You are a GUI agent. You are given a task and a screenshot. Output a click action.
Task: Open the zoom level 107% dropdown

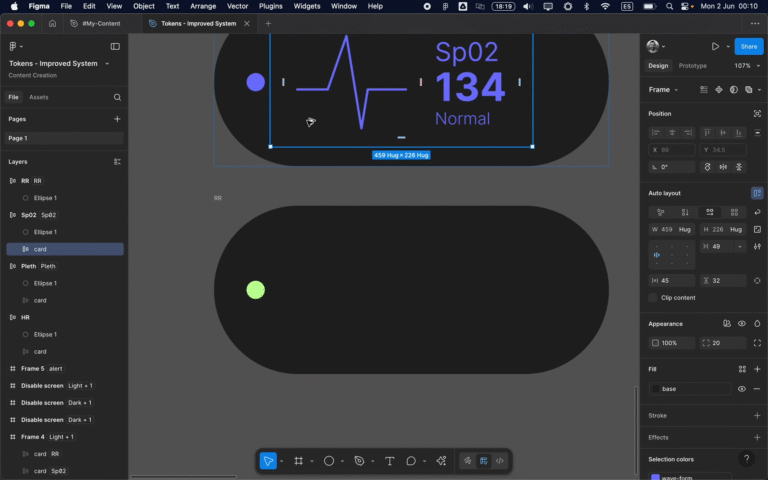[x=745, y=66]
